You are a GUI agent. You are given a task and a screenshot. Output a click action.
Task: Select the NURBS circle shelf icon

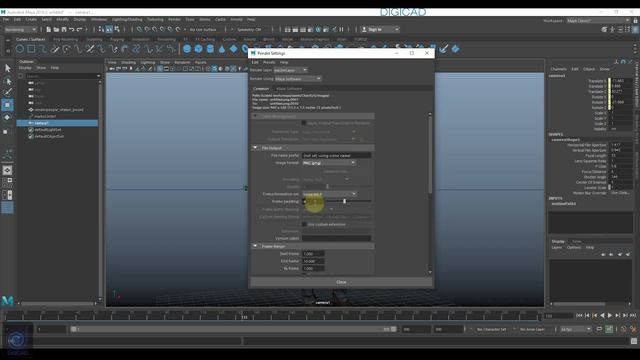coord(20,49)
